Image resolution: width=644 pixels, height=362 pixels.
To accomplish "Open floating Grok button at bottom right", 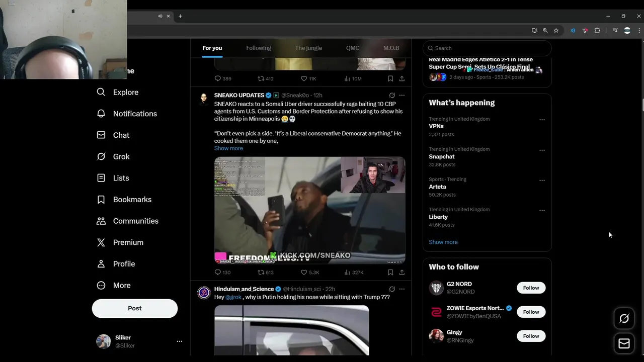I will (624, 318).
